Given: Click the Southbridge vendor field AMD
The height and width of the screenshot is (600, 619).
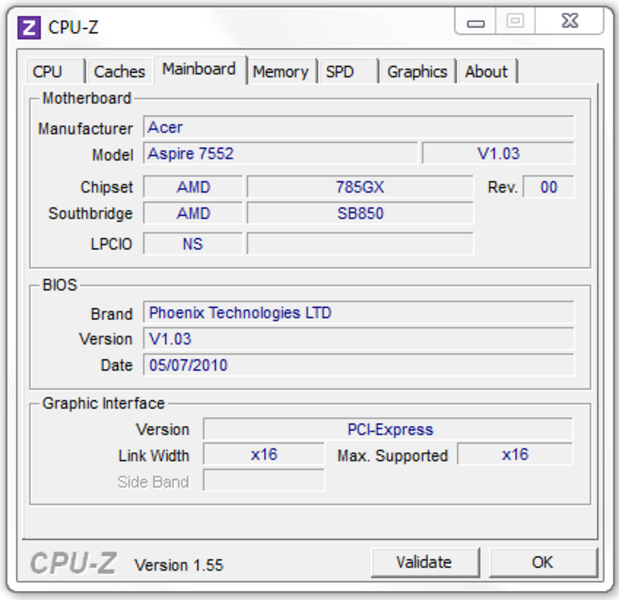Looking at the screenshot, I should coord(193,213).
